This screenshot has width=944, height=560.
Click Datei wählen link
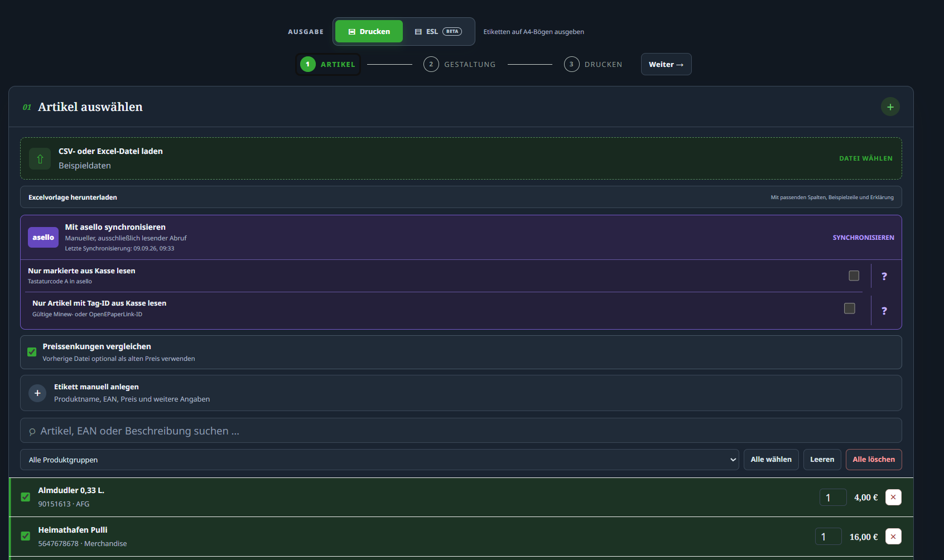866,158
